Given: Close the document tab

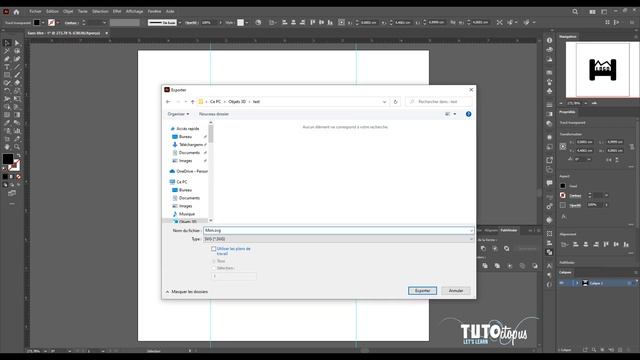Looking at the screenshot, I should click(x=107, y=33).
